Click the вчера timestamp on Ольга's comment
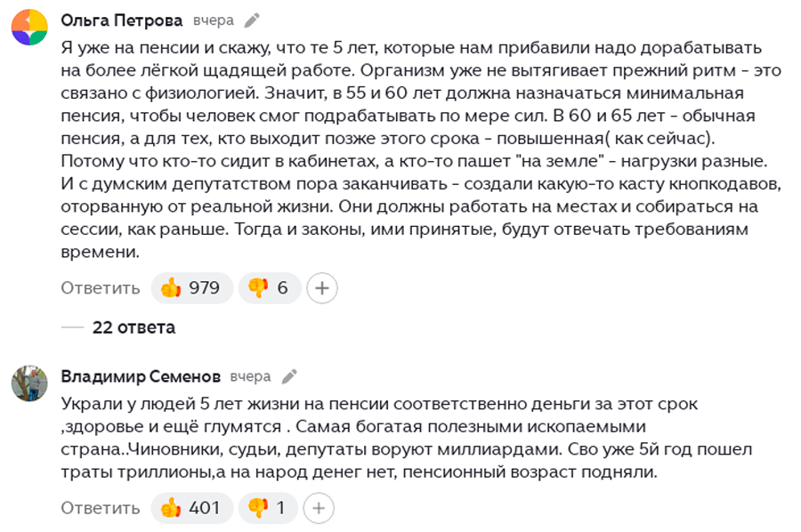Viewport: 801px width, 532px height. [214, 20]
